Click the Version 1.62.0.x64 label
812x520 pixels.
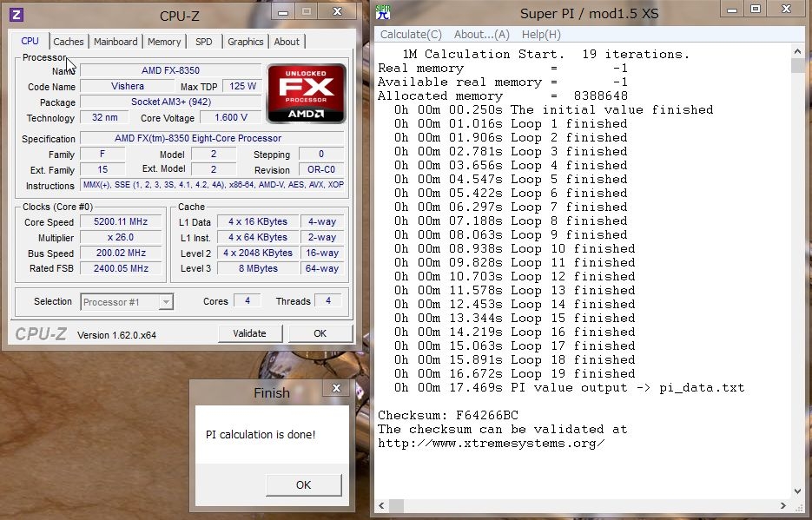(x=116, y=335)
